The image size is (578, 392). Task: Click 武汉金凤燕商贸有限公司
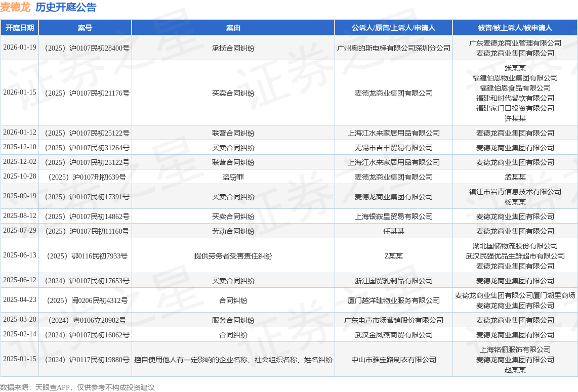393,334
